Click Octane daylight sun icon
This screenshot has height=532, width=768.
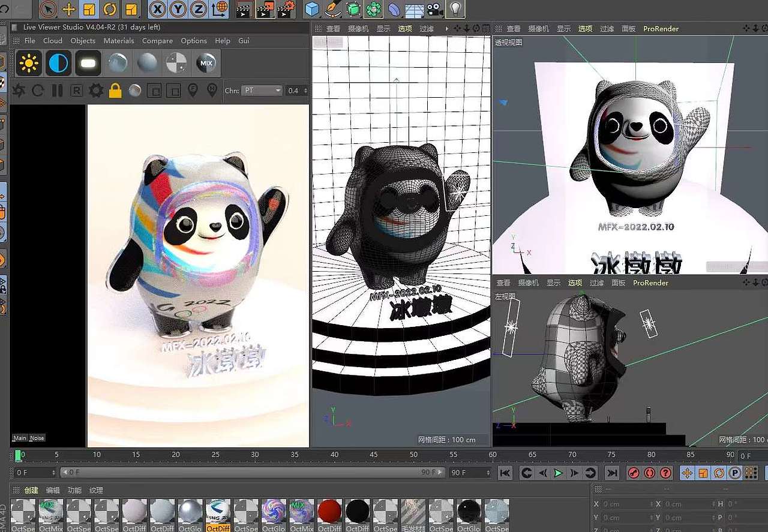tap(29, 63)
